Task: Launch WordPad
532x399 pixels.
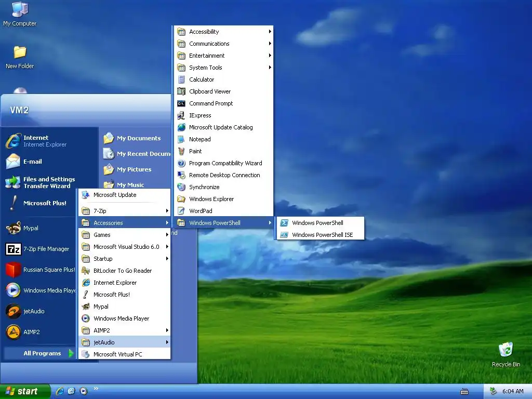Action: click(x=223, y=211)
